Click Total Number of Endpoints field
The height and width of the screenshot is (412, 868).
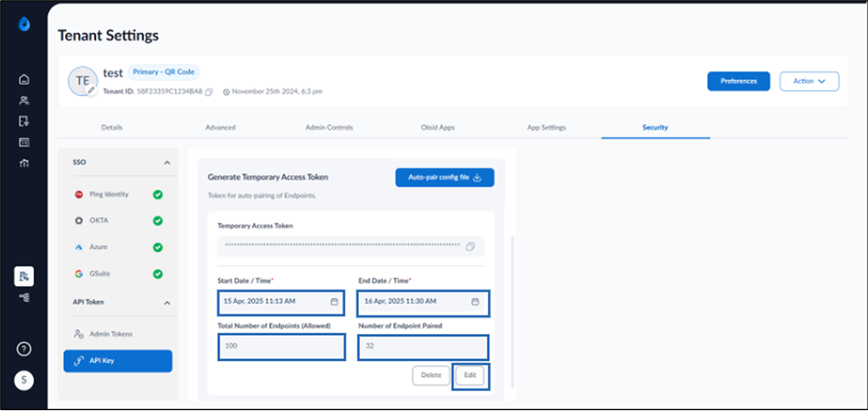coord(282,347)
